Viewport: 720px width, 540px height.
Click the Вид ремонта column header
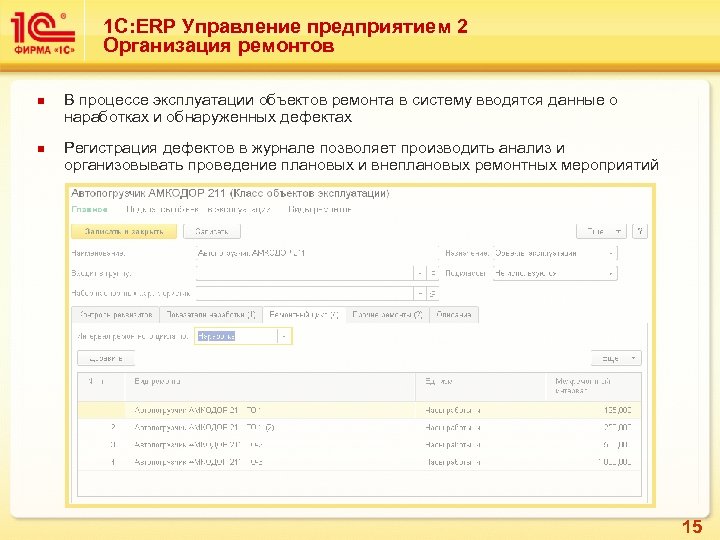tap(270, 386)
